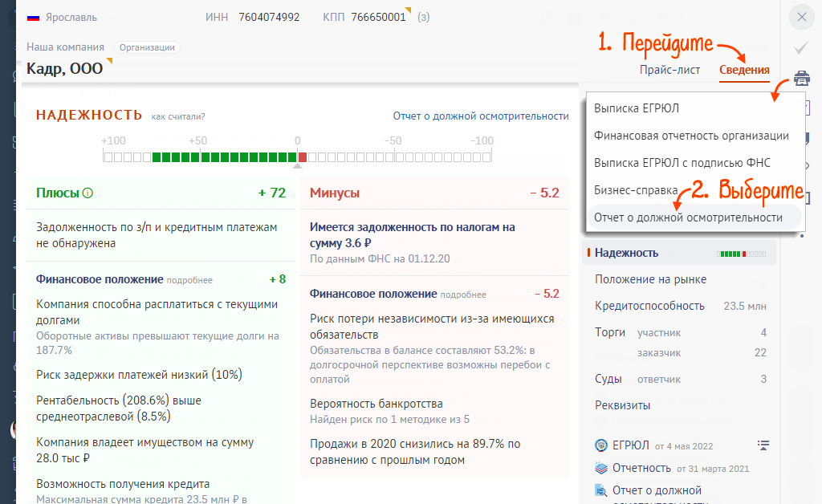Click the ЕГРЮЛ emblem icon in sidebar
The image size is (822, 504).
click(600, 445)
